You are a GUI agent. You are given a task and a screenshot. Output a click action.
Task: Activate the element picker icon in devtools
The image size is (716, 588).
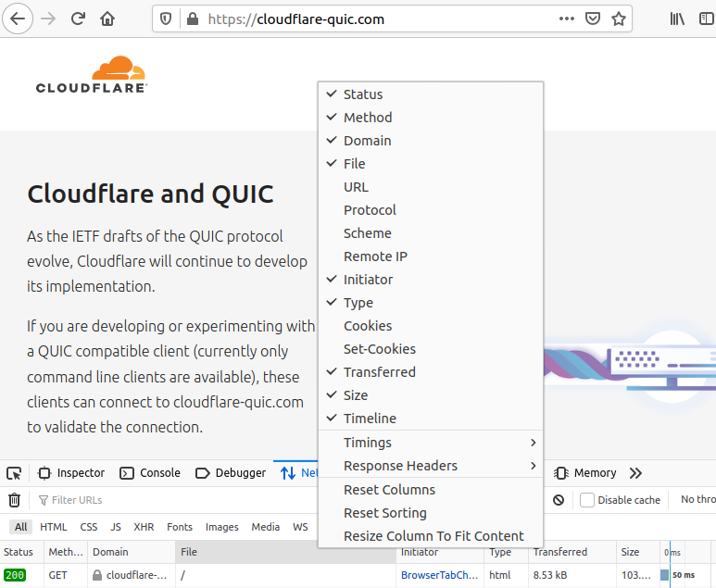14,473
